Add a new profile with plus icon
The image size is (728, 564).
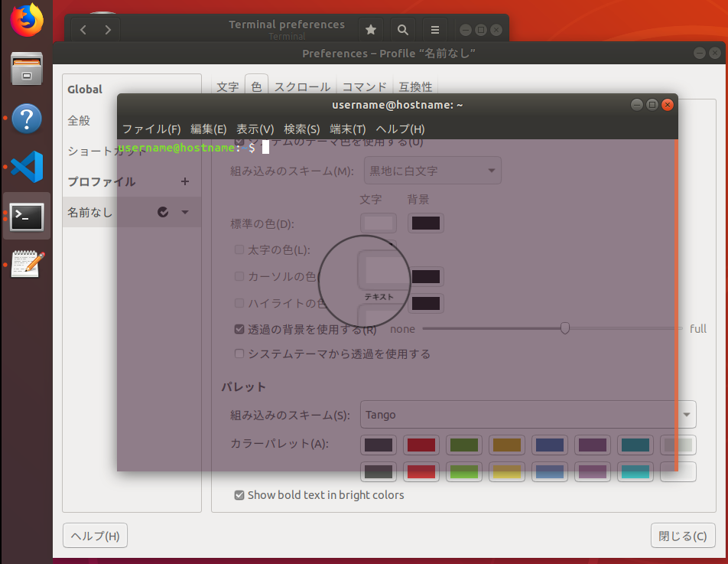pyautogui.click(x=185, y=181)
